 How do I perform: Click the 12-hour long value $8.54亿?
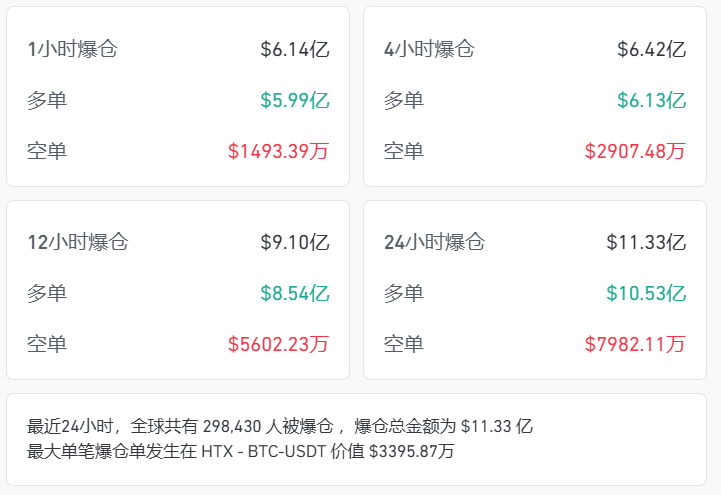294,293
